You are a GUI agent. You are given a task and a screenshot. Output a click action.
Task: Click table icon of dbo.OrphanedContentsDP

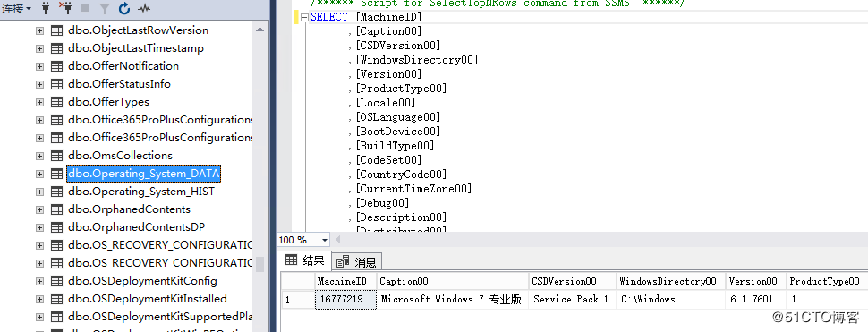[56, 227]
